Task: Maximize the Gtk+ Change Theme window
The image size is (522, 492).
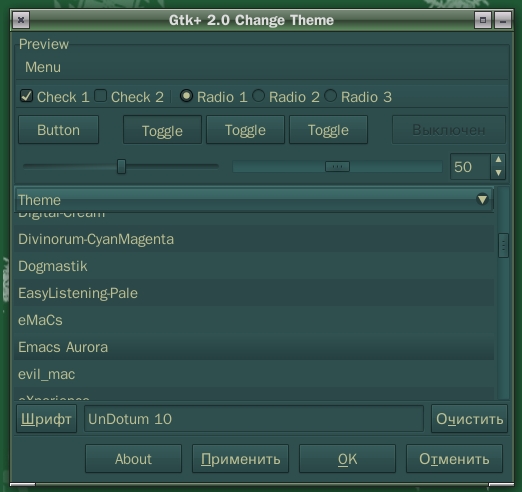Action: click(x=483, y=20)
